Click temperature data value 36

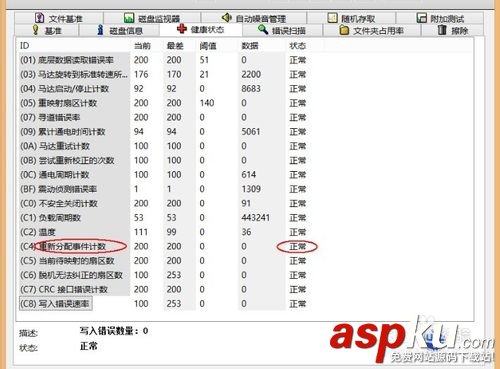click(x=246, y=232)
